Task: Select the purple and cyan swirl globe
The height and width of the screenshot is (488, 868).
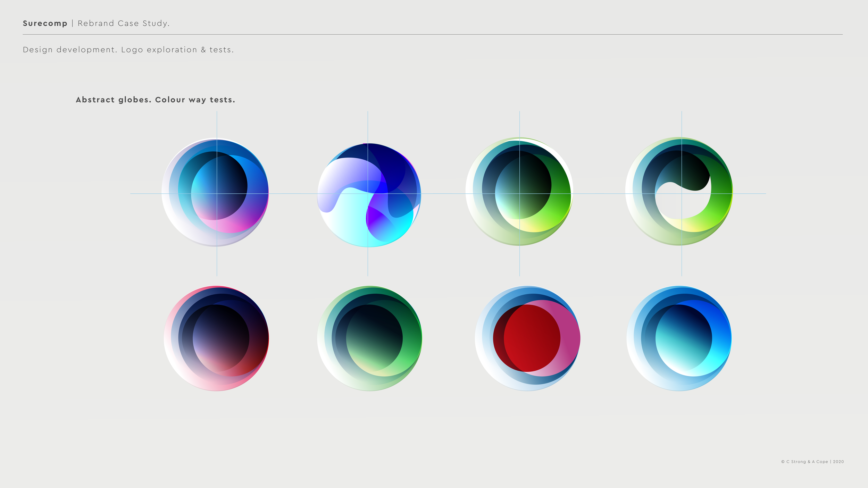Action: (x=369, y=195)
